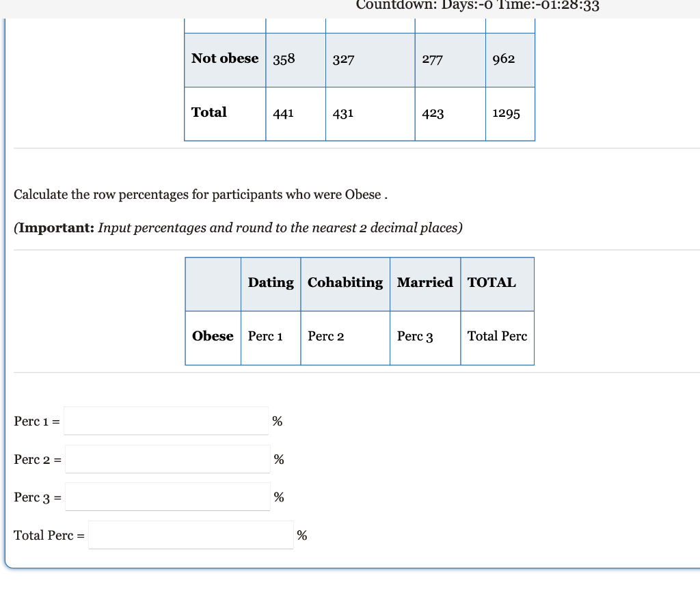Click the Cohabiting column header
This screenshot has height=593, width=700.
pyautogui.click(x=345, y=284)
